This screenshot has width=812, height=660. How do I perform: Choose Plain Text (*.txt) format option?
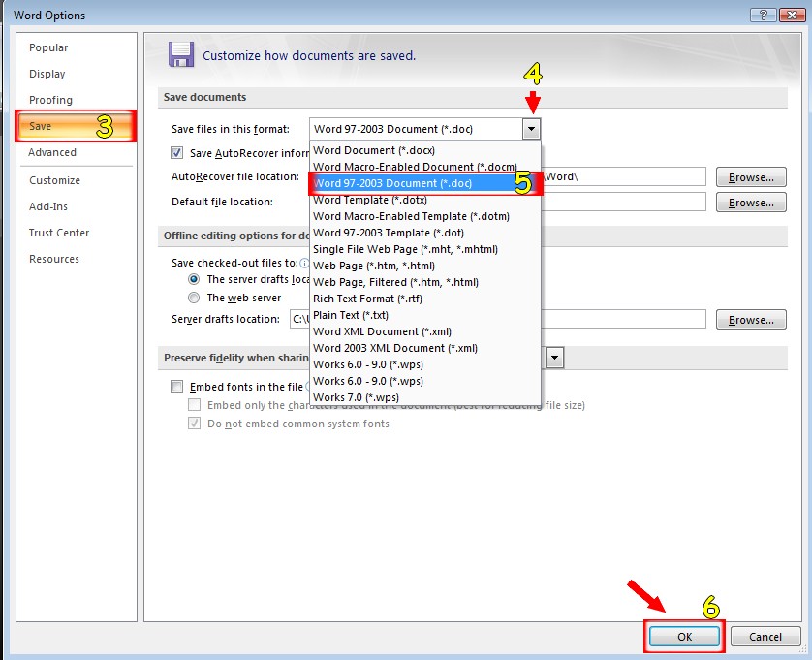click(x=351, y=315)
